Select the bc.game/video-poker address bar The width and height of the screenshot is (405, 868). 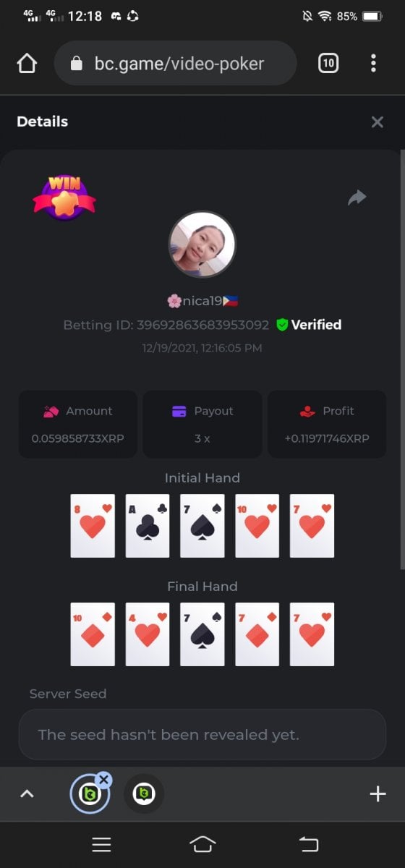pyautogui.click(x=176, y=64)
